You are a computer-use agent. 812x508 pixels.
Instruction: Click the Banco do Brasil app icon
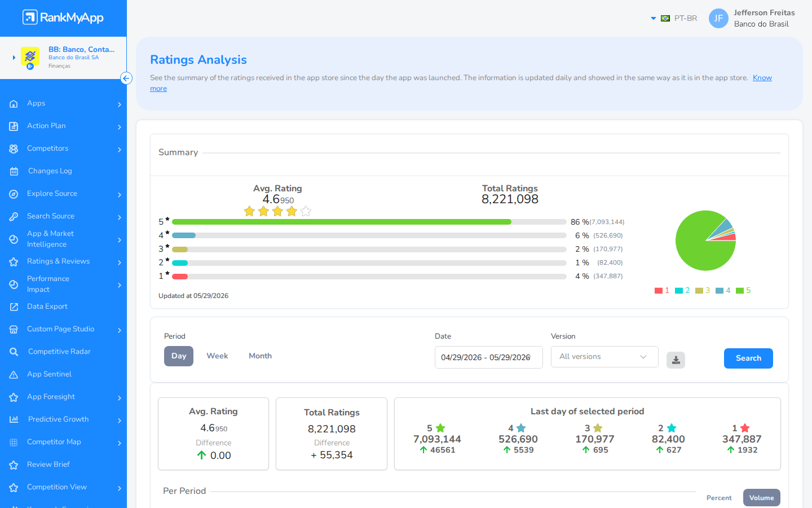coord(30,57)
